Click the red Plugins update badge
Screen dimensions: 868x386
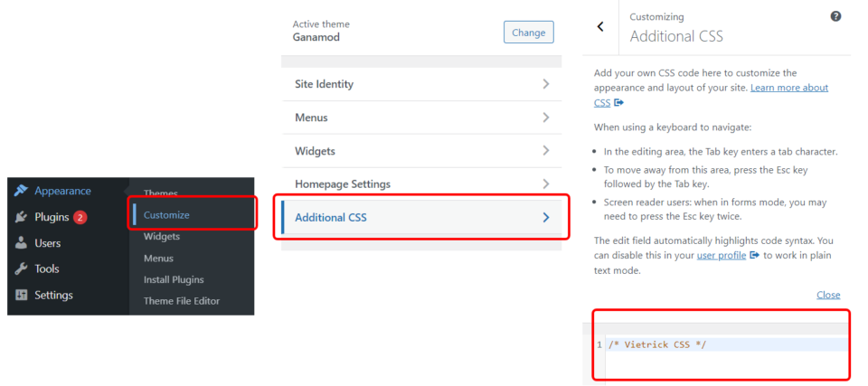[80, 217]
